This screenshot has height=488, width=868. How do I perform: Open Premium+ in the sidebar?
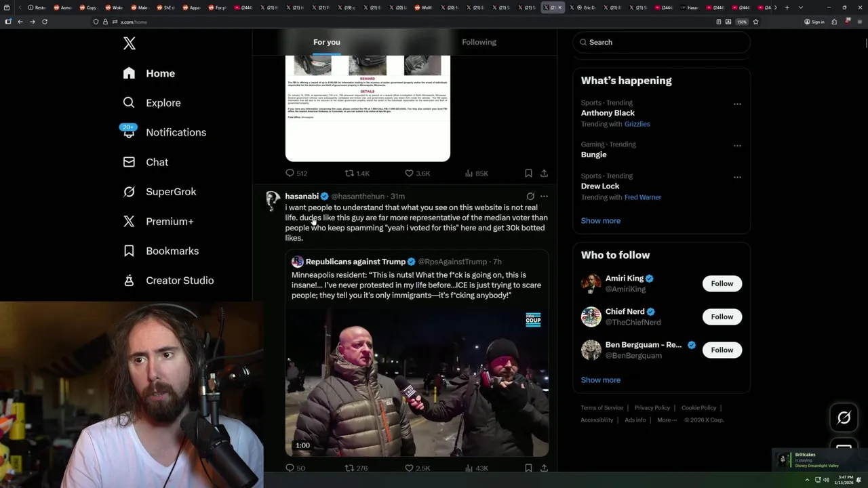click(159, 221)
